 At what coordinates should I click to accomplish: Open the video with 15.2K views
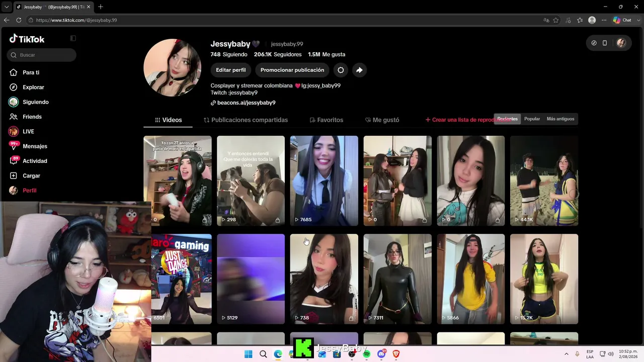(x=544, y=279)
